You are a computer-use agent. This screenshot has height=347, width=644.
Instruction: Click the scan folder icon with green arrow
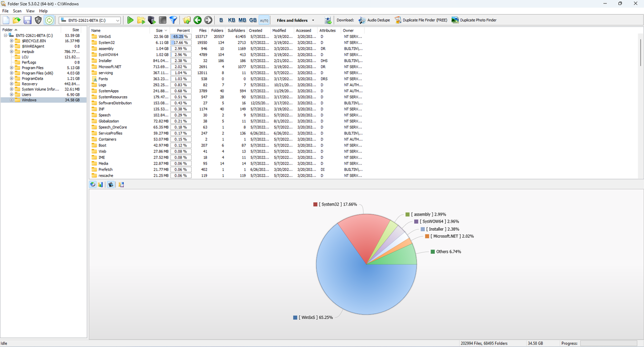point(141,20)
